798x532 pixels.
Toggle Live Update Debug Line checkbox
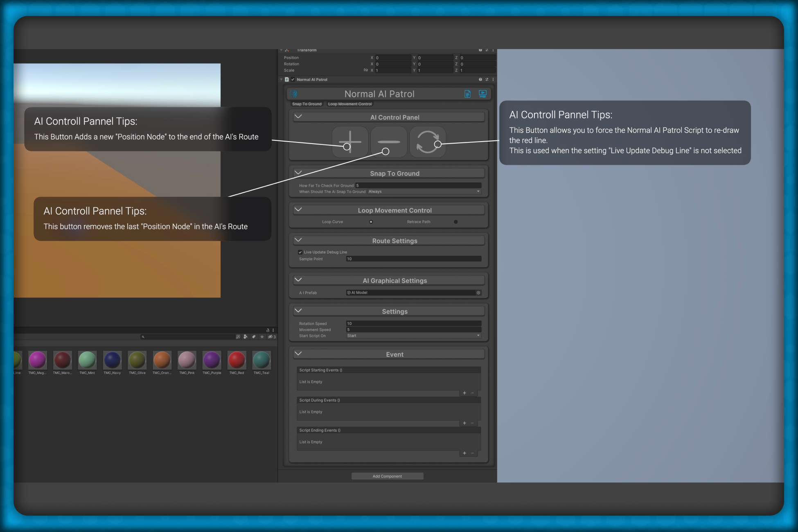300,252
